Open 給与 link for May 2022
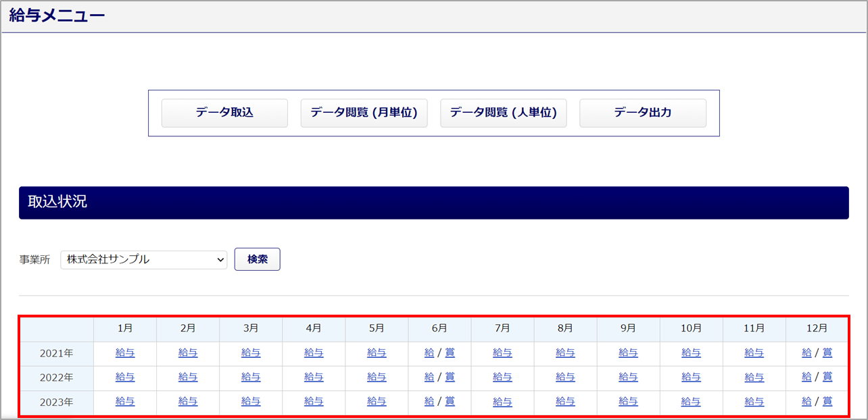The height and width of the screenshot is (420, 868). 377,377
